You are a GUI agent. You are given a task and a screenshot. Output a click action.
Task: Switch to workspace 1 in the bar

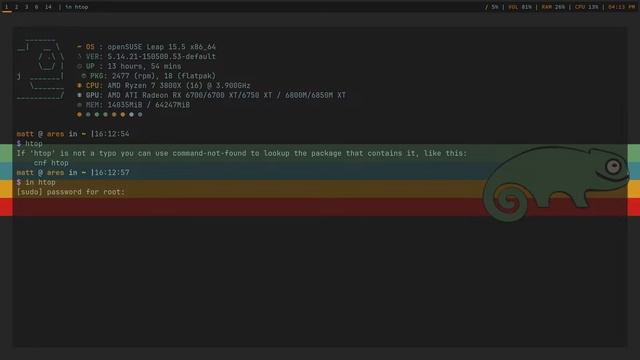[x=7, y=7]
